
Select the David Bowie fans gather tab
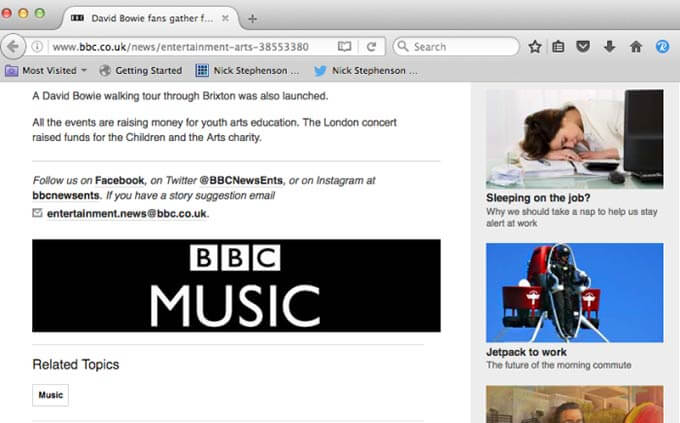pyautogui.click(x=151, y=18)
